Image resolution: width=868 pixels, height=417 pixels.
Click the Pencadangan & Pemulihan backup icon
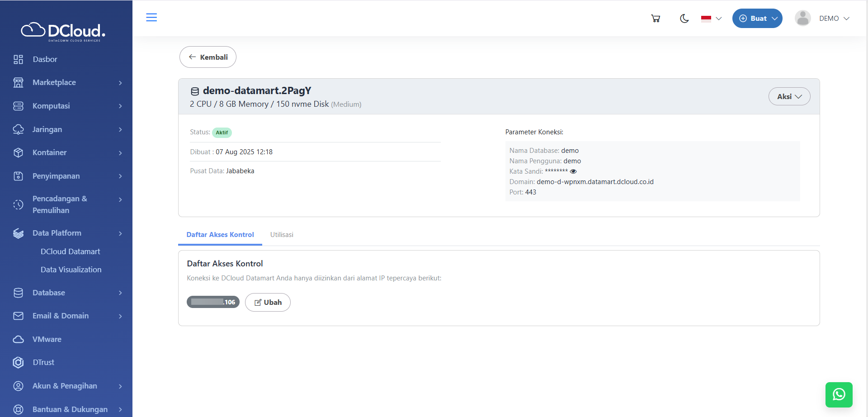coord(18,204)
